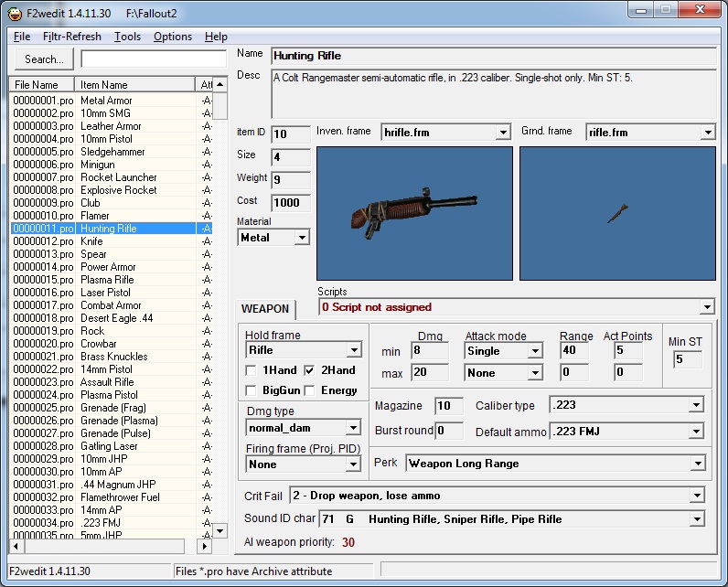Toggle the Energy checkbox
The height and width of the screenshot is (587, 728).
click(309, 390)
